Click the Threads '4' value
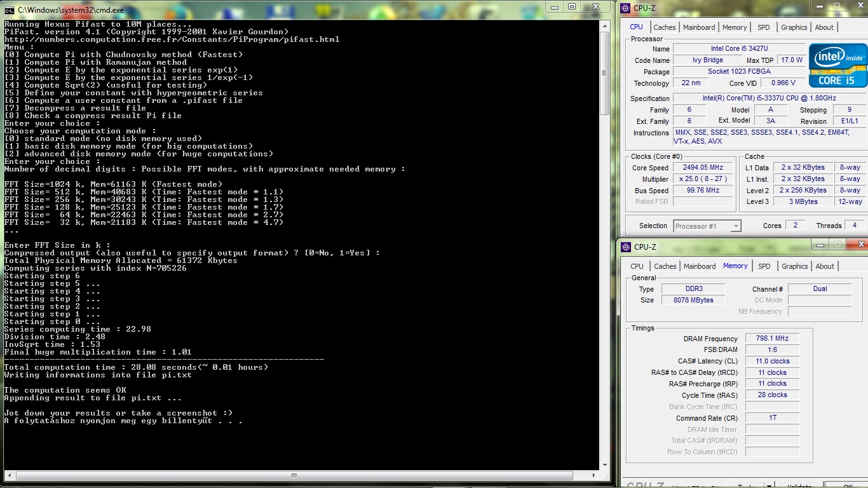Viewport: 868px width, 488px height. 855,226
